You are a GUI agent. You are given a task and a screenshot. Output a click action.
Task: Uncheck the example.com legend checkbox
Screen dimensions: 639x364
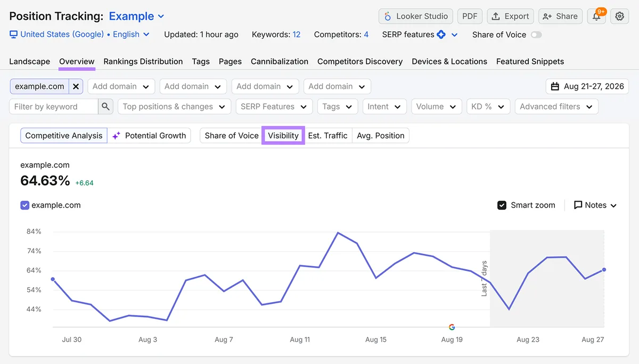click(x=24, y=205)
